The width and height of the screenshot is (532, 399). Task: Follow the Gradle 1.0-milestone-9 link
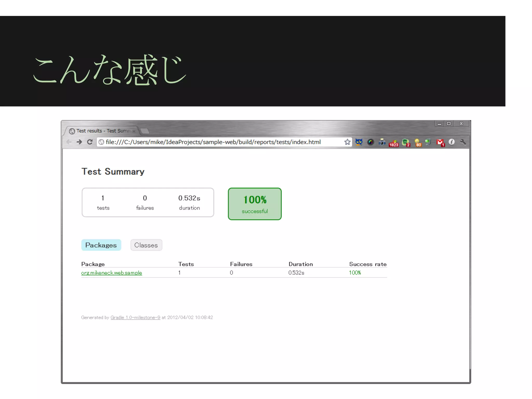click(135, 317)
